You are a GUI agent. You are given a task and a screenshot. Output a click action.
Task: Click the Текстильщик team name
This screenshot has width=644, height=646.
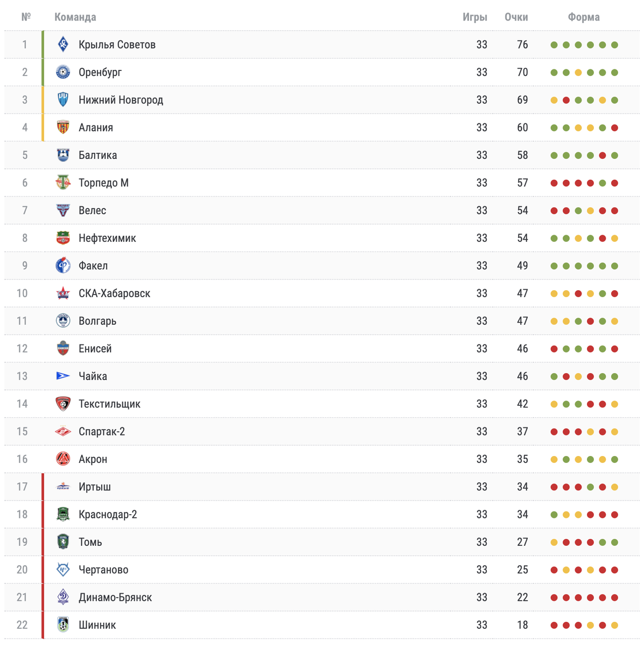109,404
